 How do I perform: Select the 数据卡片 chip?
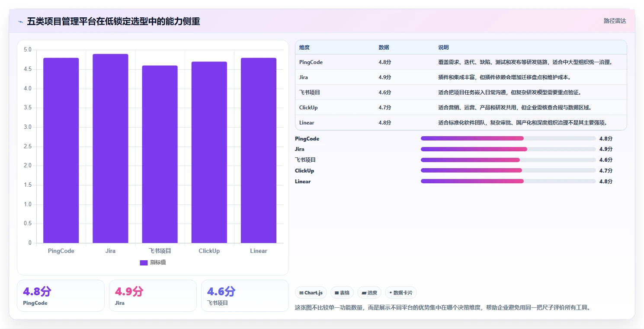coord(401,293)
